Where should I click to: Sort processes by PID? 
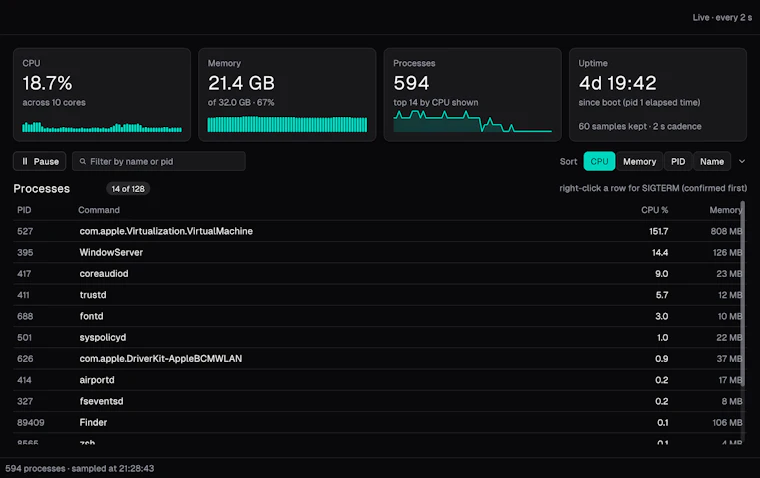click(x=678, y=161)
